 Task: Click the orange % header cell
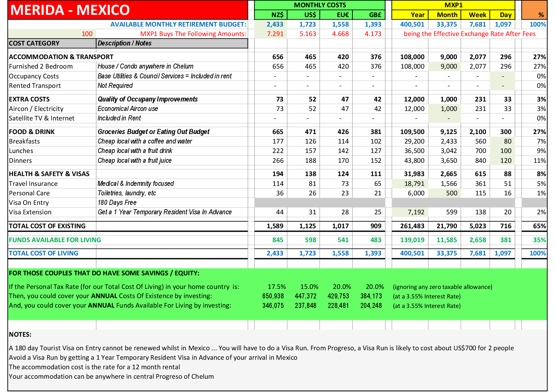[x=534, y=10]
